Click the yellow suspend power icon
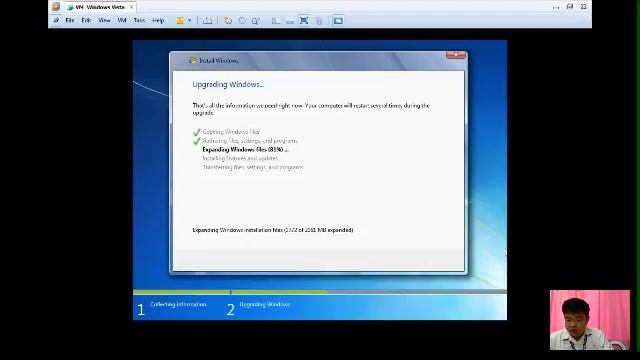Image resolution: width=640 pixels, height=360 pixels. tap(180, 20)
